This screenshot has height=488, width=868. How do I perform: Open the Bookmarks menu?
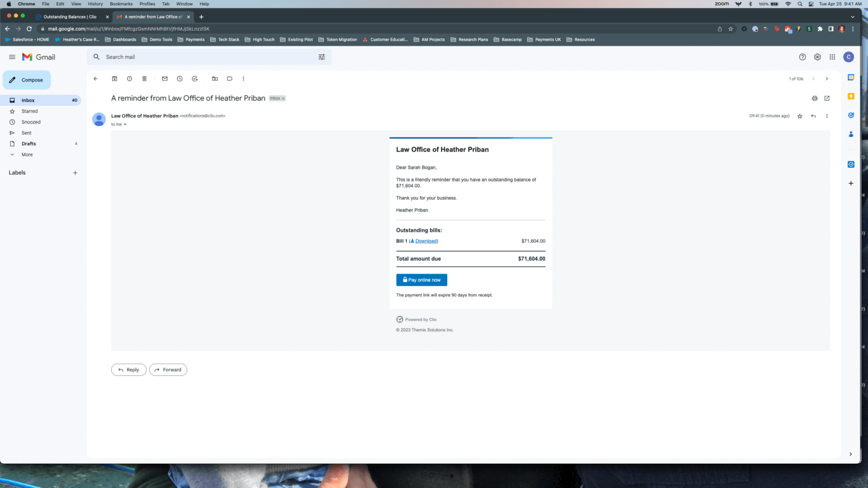[x=121, y=4]
